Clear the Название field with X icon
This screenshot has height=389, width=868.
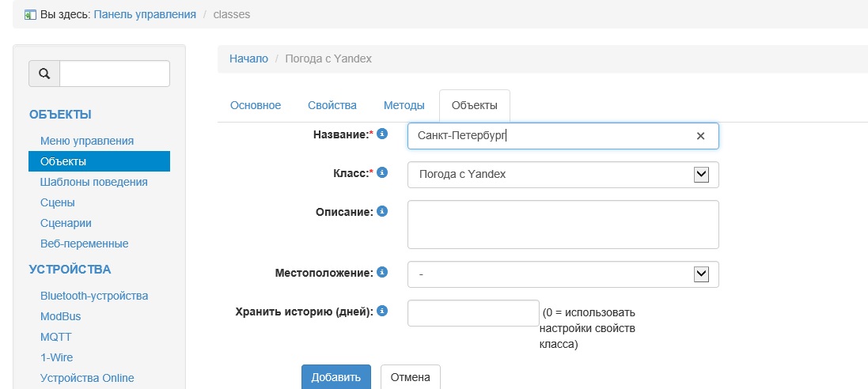700,136
